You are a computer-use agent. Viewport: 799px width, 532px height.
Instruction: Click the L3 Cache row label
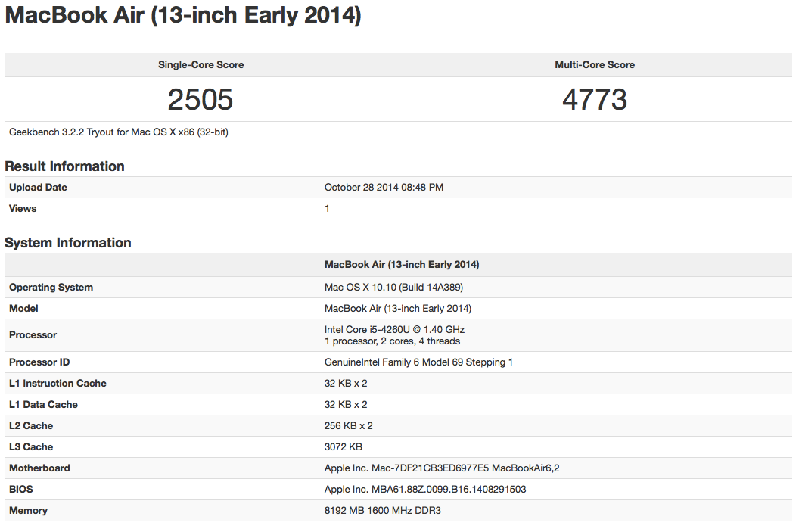pos(31,447)
